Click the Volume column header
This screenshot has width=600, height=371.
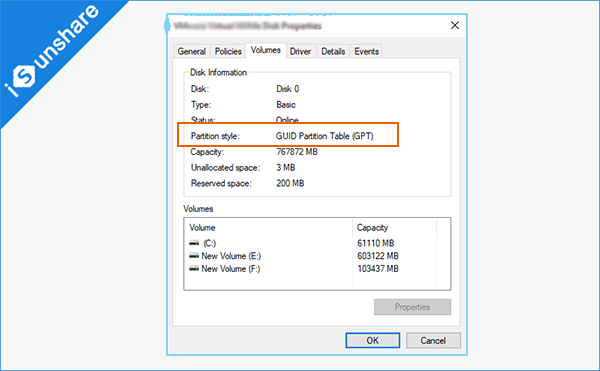click(x=202, y=228)
